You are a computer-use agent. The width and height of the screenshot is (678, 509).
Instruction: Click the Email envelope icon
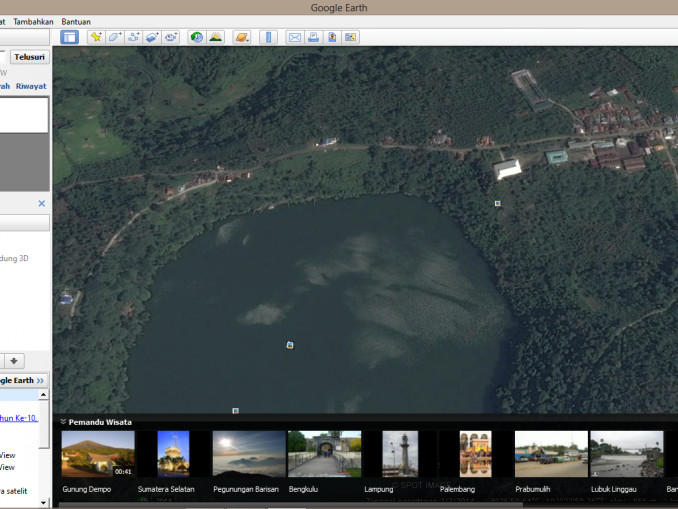click(295, 37)
